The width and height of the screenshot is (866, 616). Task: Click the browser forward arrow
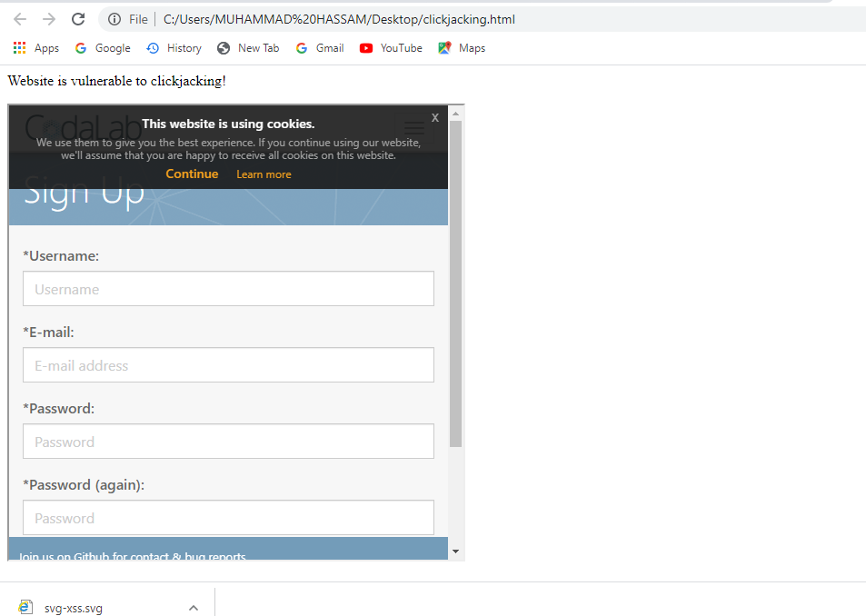point(49,19)
